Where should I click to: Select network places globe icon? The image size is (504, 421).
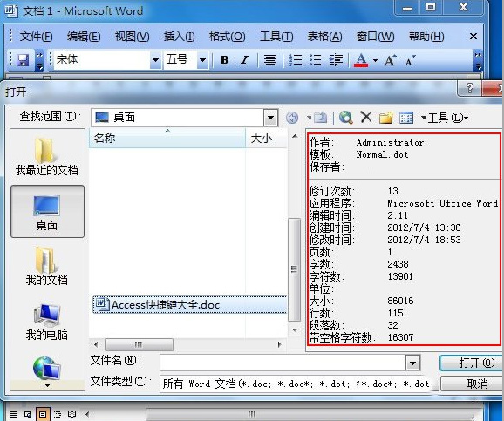(x=47, y=368)
